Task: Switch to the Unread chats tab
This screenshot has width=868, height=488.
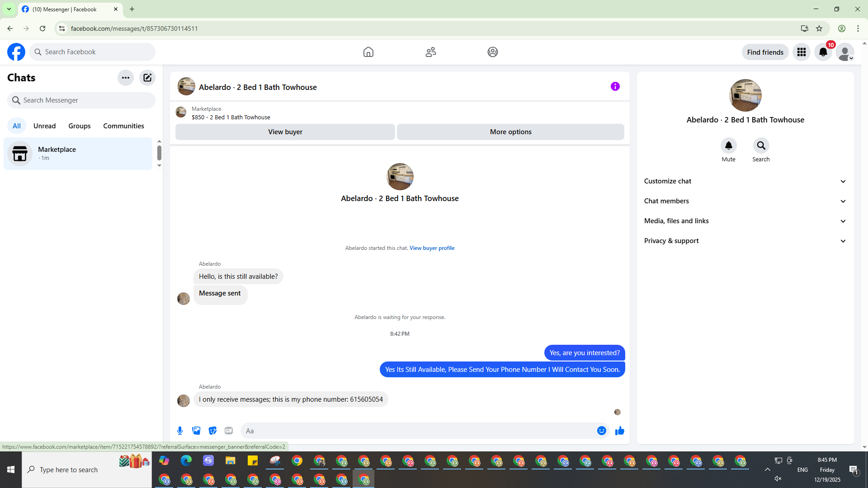Action: [x=44, y=126]
